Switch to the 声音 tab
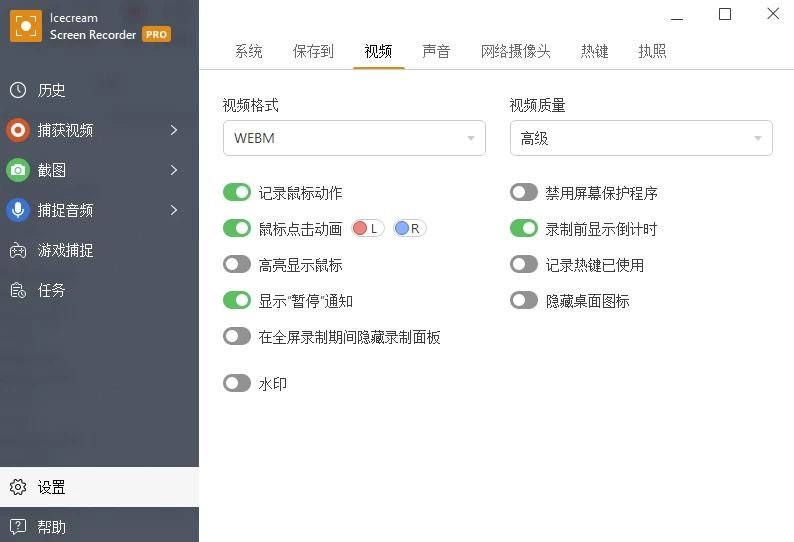The image size is (794, 542). pyautogui.click(x=436, y=51)
